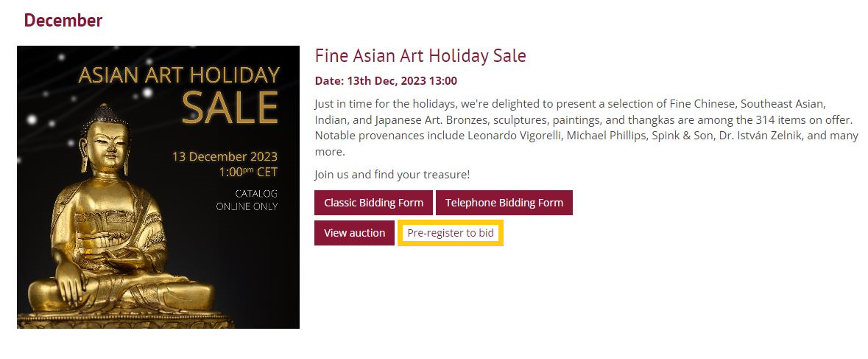
Task: Click the View auction button
Action: pyautogui.click(x=354, y=233)
